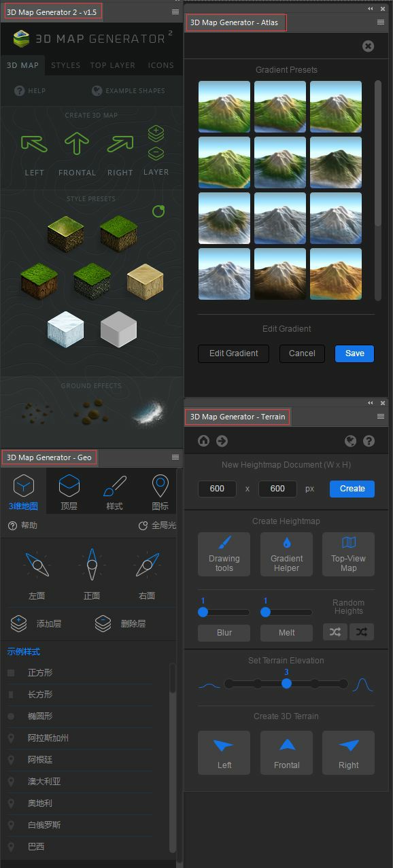
Task: Click the Melt amount slider handle
Action: pos(265,612)
